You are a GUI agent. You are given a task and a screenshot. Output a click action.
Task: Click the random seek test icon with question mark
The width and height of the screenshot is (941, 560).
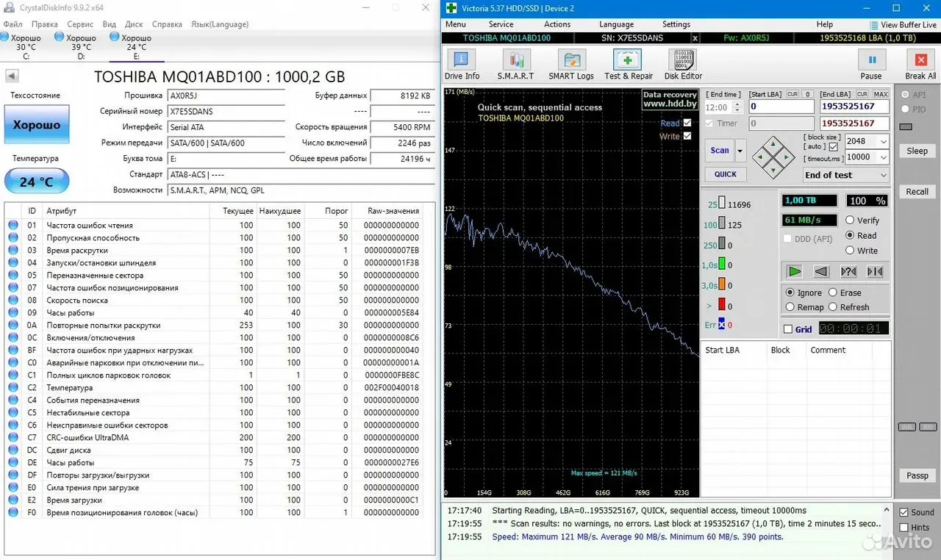848,271
